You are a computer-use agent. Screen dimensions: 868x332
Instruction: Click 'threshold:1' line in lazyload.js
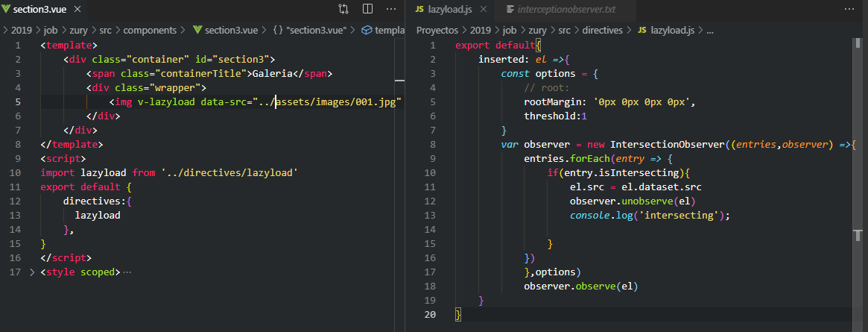pos(555,116)
